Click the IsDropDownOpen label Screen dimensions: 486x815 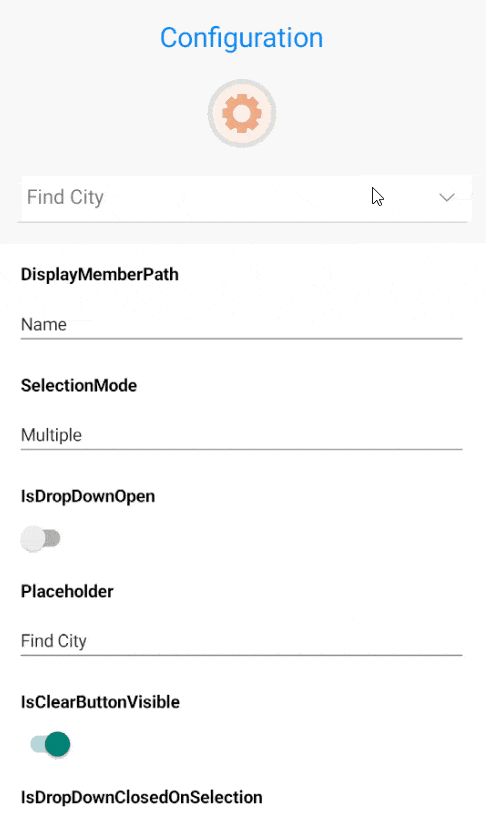coord(88,496)
